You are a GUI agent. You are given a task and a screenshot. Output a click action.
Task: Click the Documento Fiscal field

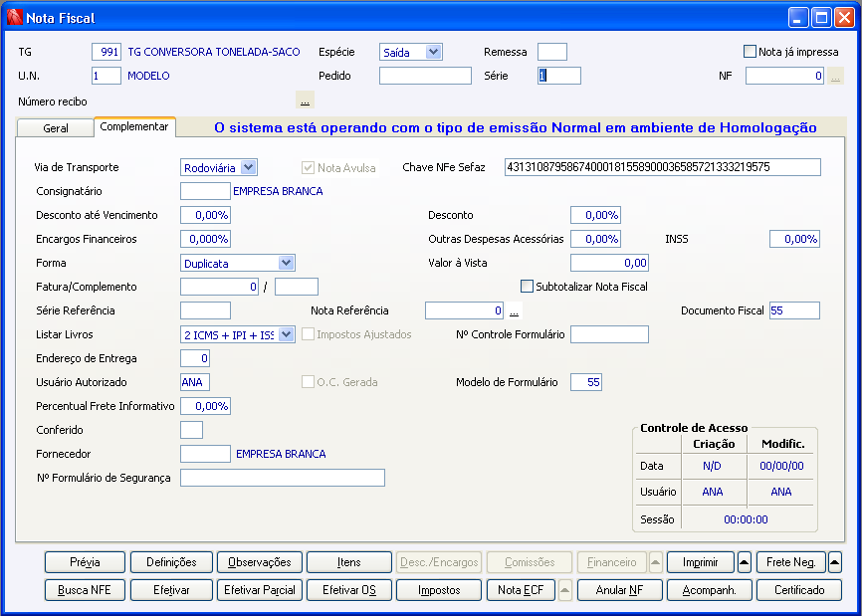(794, 310)
